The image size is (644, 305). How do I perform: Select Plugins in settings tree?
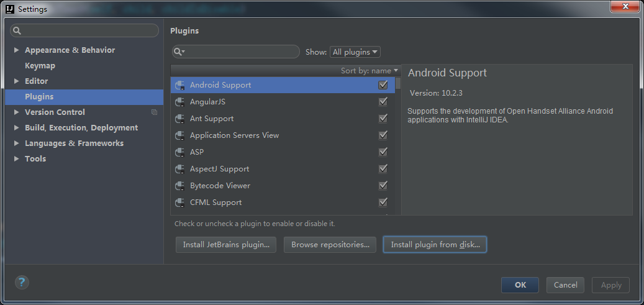click(84, 97)
